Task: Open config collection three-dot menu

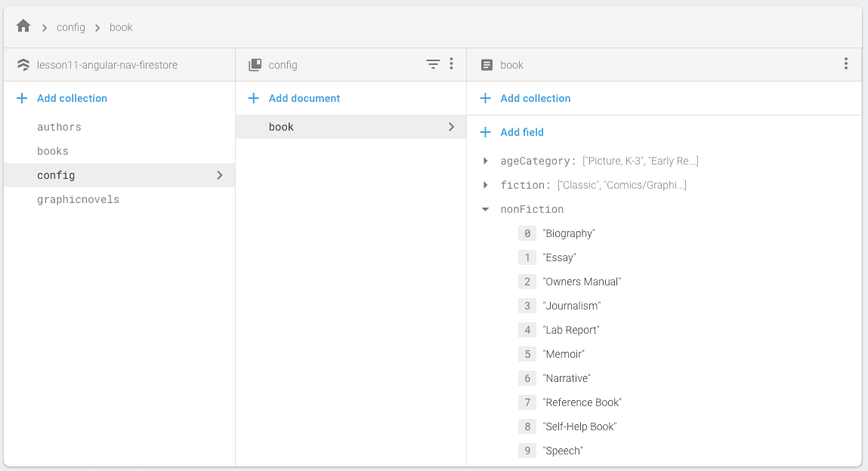Action: pos(451,64)
